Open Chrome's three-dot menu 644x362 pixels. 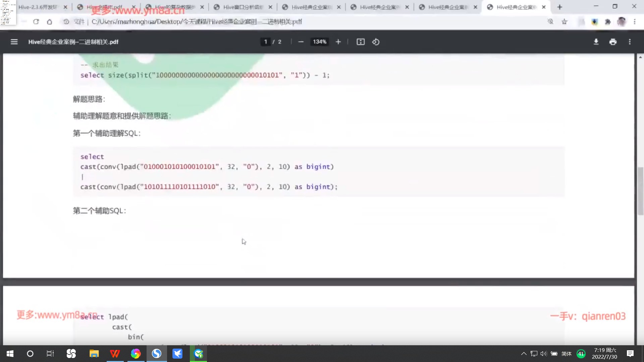tap(635, 22)
